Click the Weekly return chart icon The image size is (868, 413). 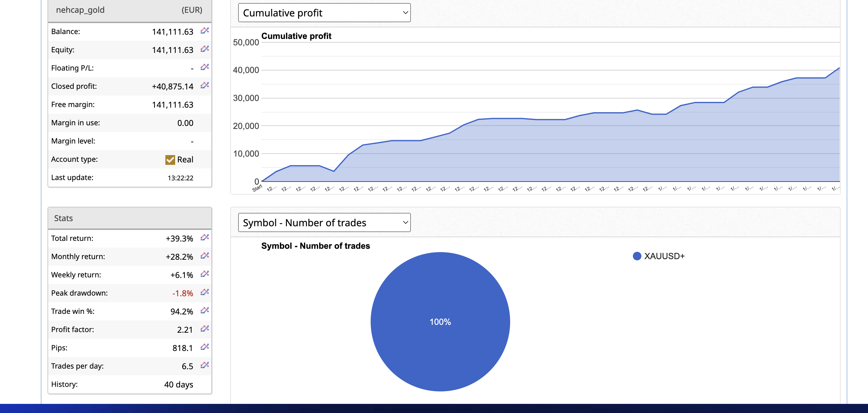coord(205,274)
